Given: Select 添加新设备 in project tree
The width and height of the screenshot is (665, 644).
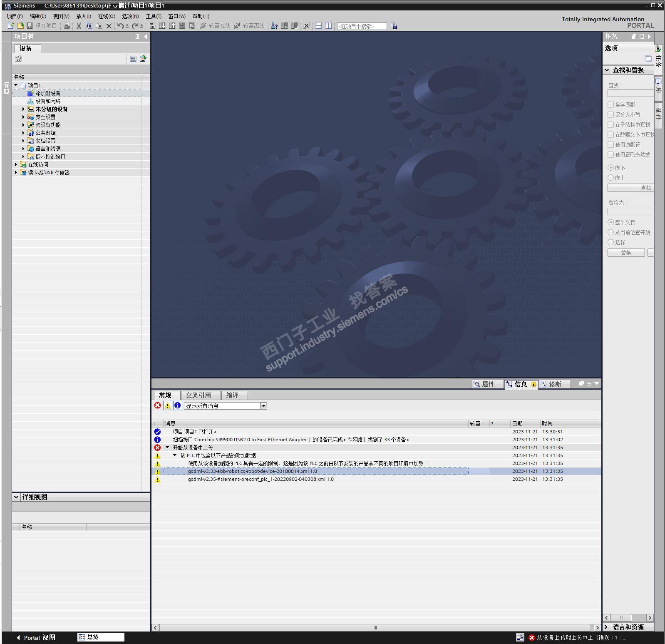Looking at the screenshot, I should 48,93.
